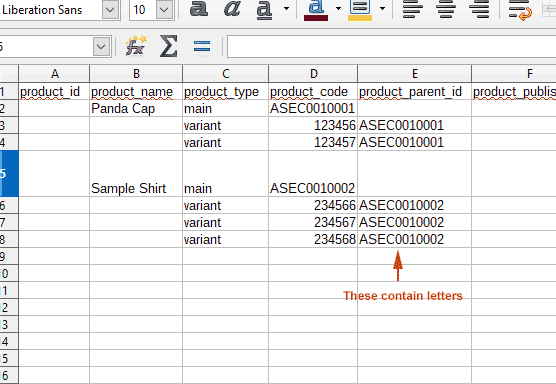Open font name dropdown list
556x384 pixels.
[110, 10]
